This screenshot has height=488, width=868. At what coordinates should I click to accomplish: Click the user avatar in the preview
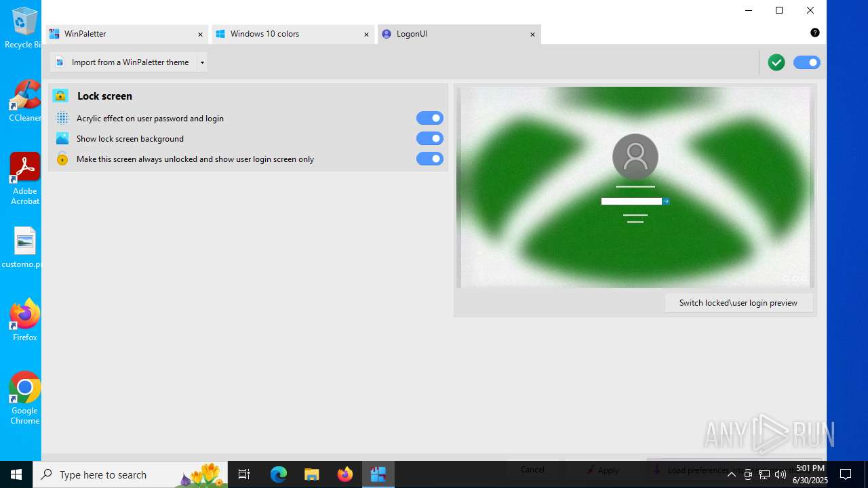635,157
